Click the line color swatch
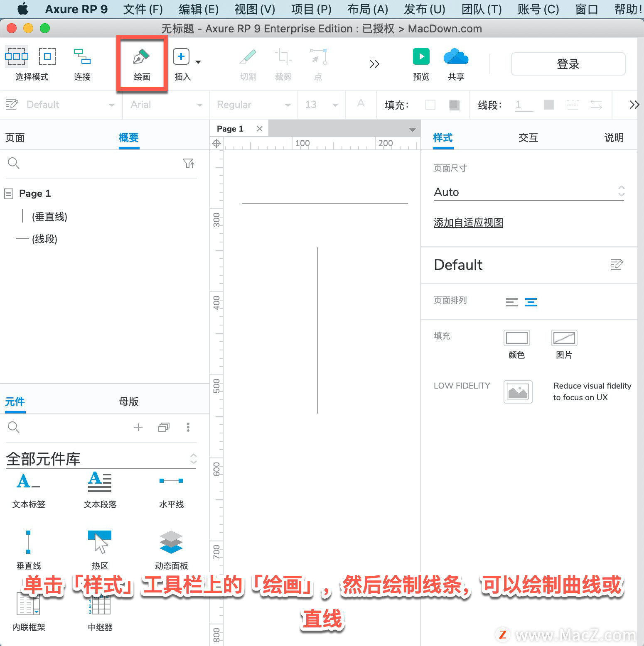Image resolution: width=644 pixels, height=646 pixels. tap(549, 105)
